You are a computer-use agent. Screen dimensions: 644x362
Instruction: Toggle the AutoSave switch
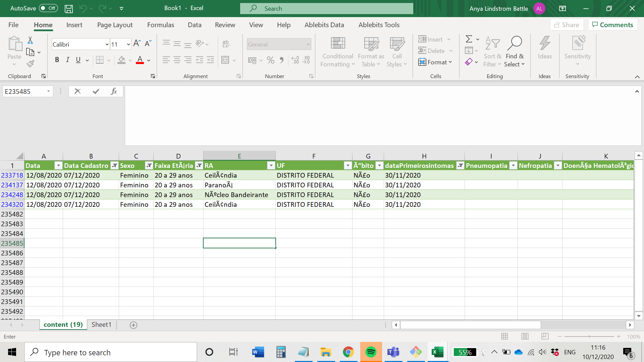48,8
